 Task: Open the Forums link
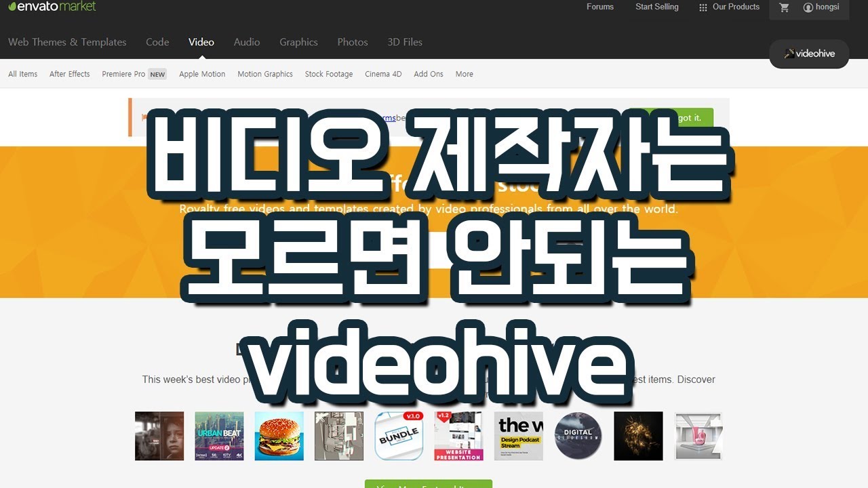click(600, 7)
